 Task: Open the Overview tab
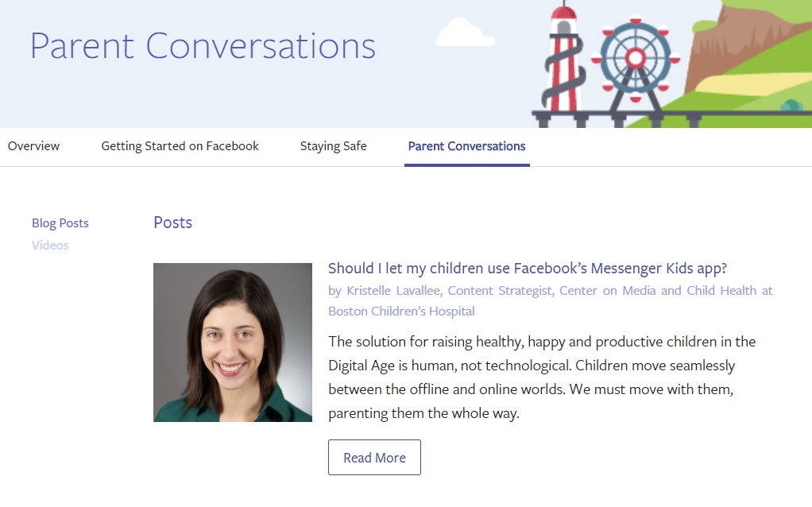(x=33, y=146)
